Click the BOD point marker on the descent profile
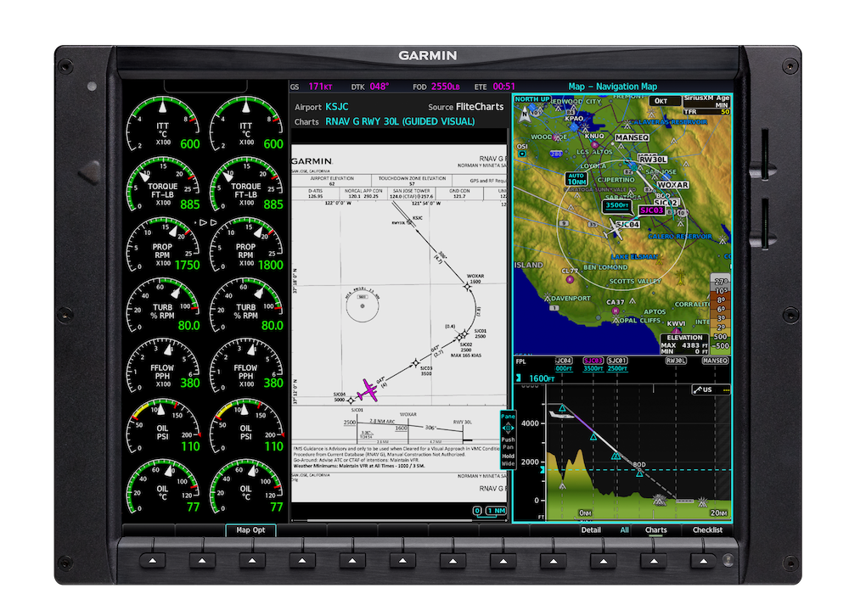The width and height of the screenshot is (849, 616). pos(639,468)
